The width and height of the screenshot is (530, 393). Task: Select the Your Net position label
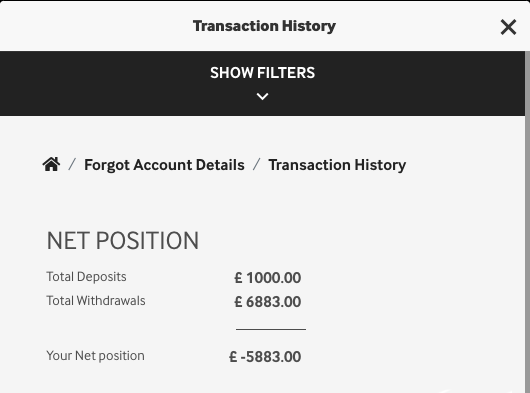(95, 356)
